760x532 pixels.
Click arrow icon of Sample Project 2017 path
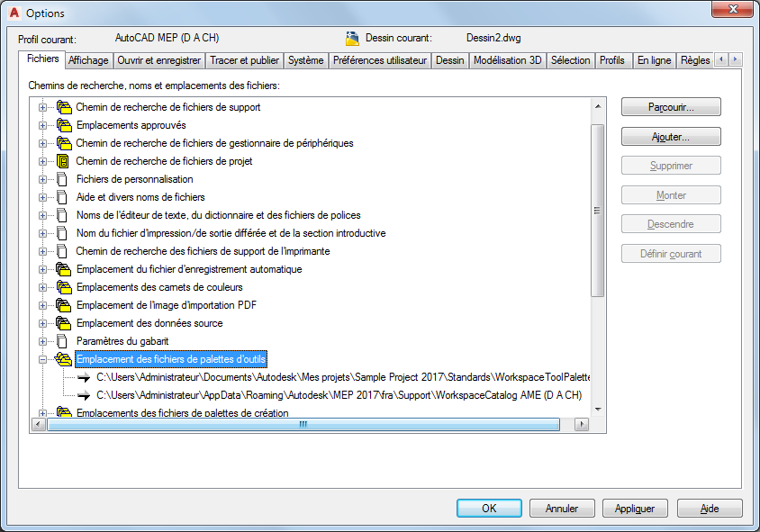[x=84, y=377]
